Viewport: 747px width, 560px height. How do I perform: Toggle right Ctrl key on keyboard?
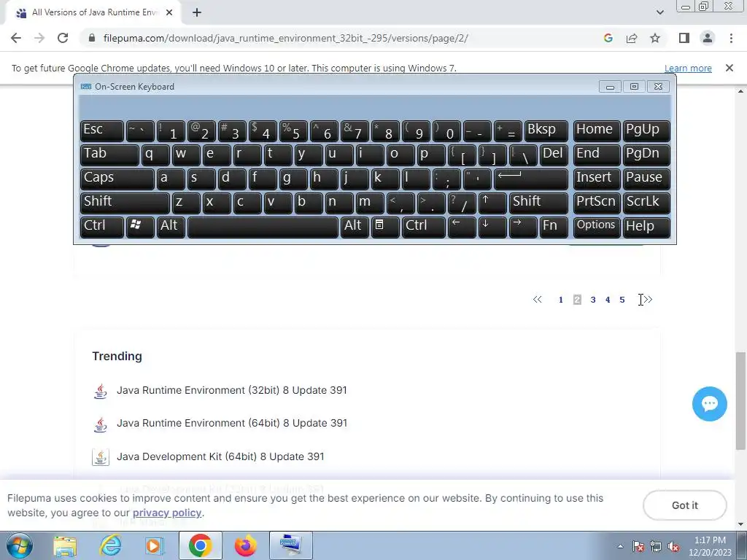424,227
